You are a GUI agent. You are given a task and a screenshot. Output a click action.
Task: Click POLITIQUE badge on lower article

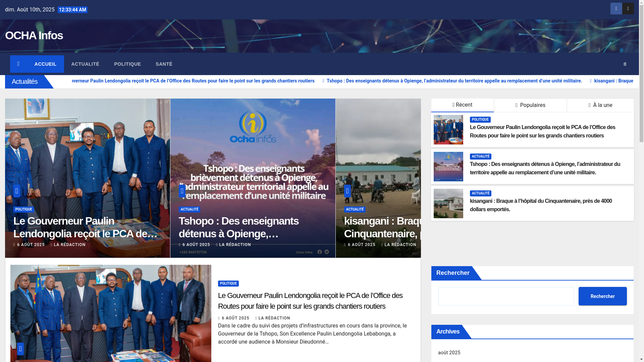click(x=228, y=284)
